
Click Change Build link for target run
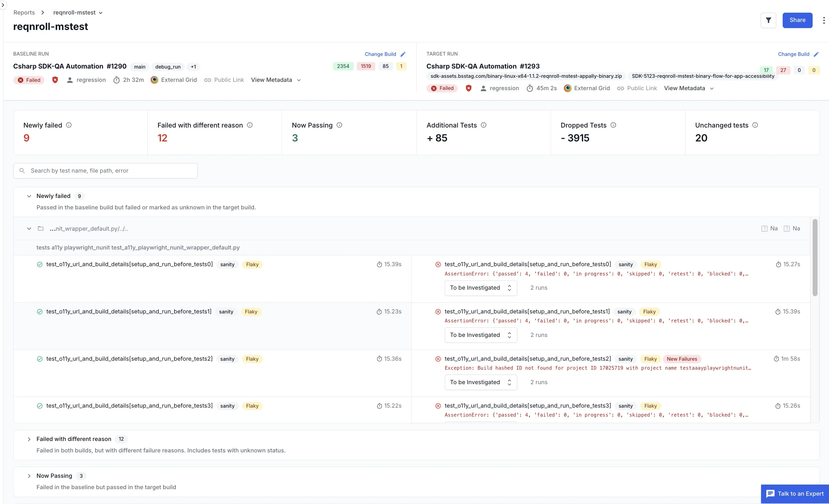pyautogui.click(x=793, y=54)
